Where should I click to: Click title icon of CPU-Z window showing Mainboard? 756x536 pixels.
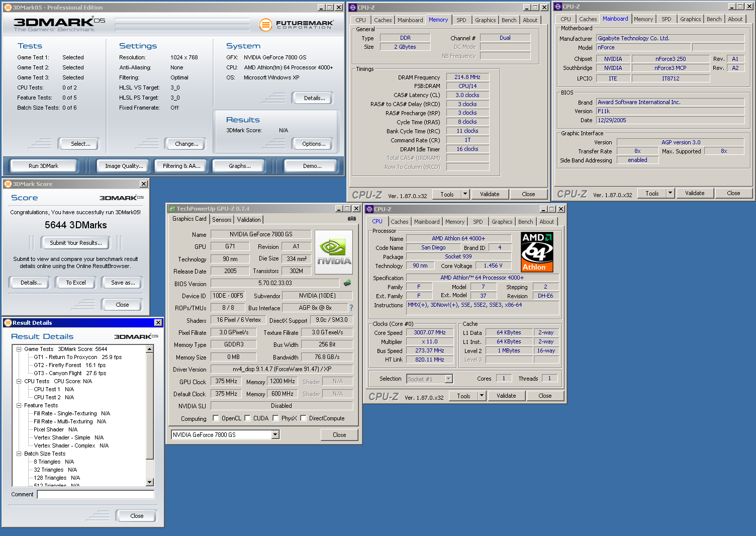click(x=558, y=7)
